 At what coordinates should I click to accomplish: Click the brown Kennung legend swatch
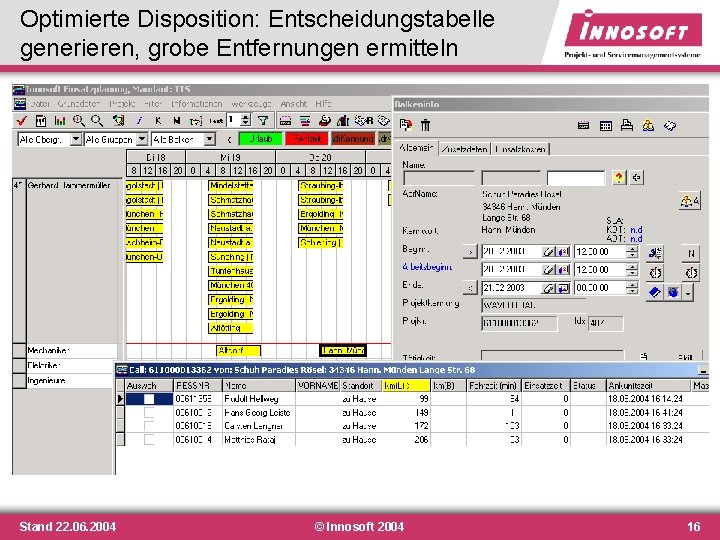[353, 139]
